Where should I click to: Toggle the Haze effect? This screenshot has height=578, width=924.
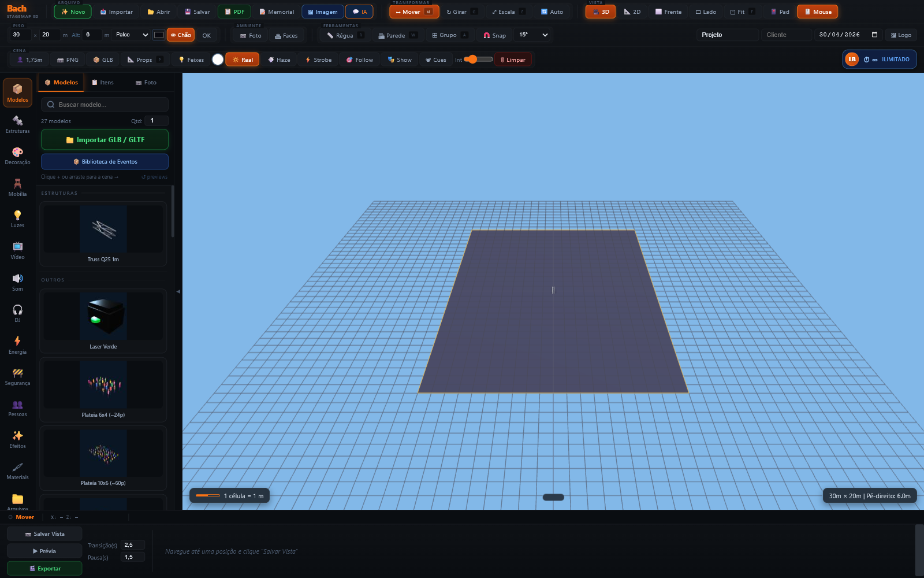[x=279, y=60]
